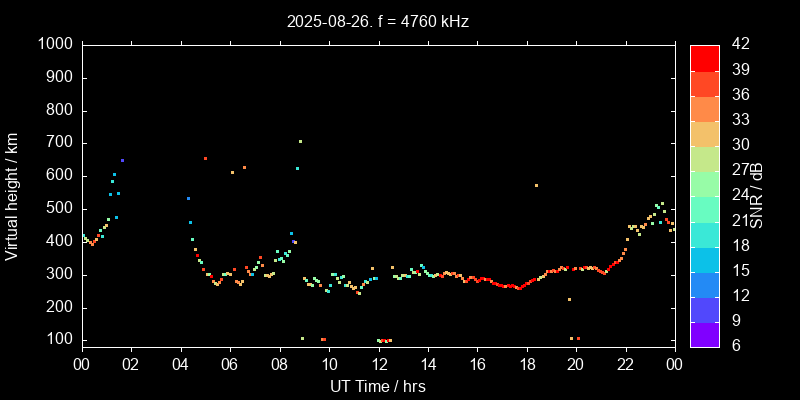Click the isolated orange point near 570 km
This screenshot has height=400, width=800.
(536, 185)
